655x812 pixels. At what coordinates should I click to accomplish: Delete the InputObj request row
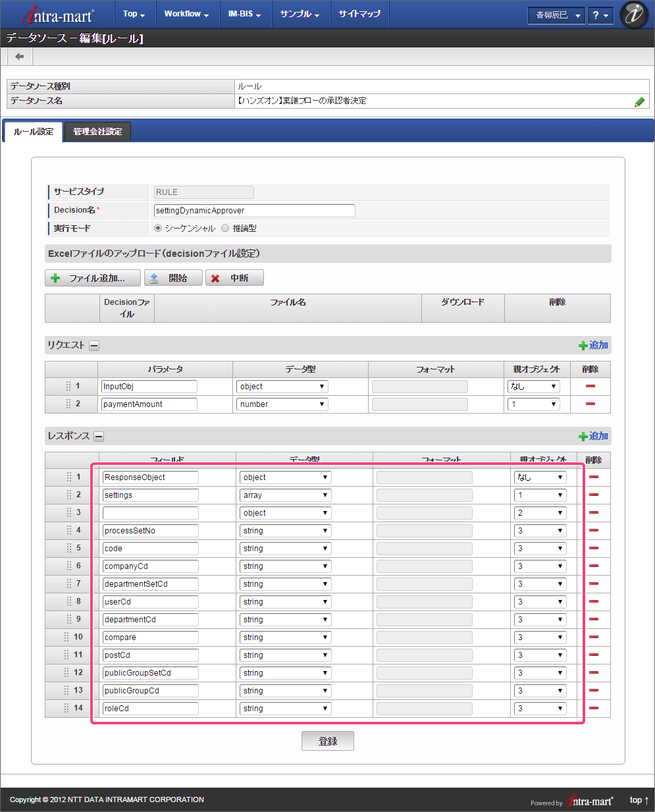click(x=590, y=386)
